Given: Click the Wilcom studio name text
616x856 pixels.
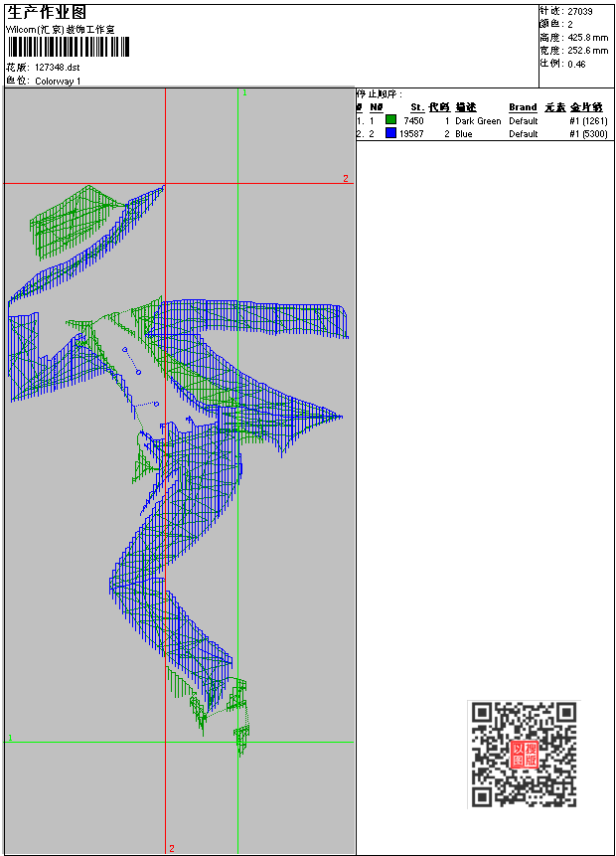Looking at the screenshot, I should tap(61, 30).
